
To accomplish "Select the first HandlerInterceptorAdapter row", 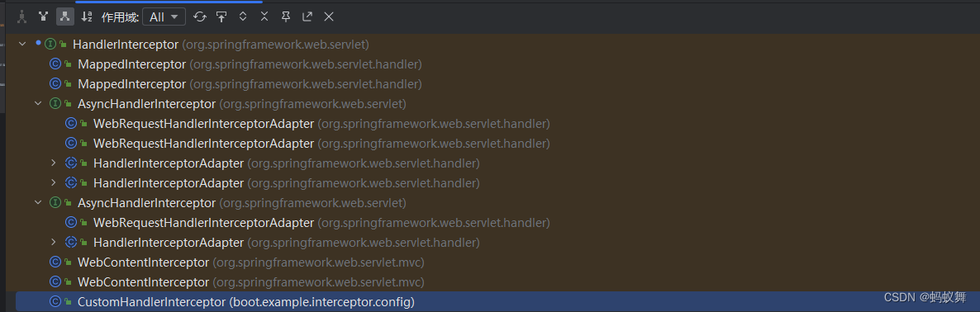I will click(497, 163).
